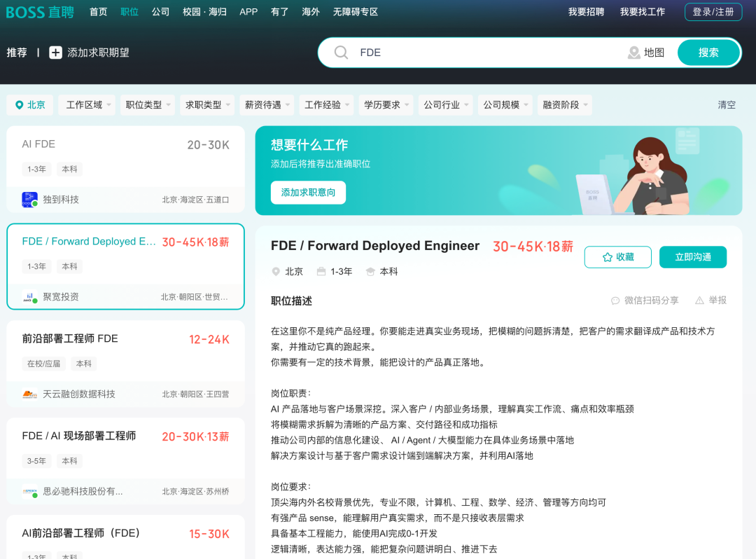Screen dimensions: 756x559
Task: Click the location icon beside 北京 in job detail
Action: pos(276,272)
